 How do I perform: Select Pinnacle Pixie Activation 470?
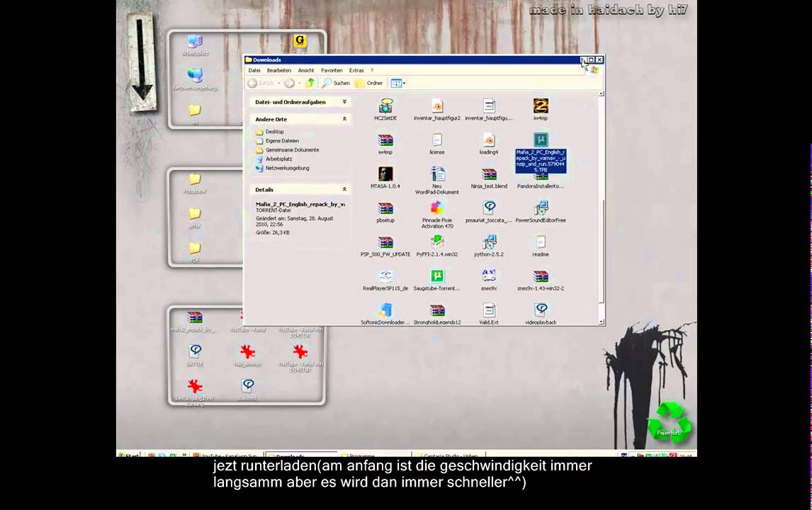click(x=437, y=215)
